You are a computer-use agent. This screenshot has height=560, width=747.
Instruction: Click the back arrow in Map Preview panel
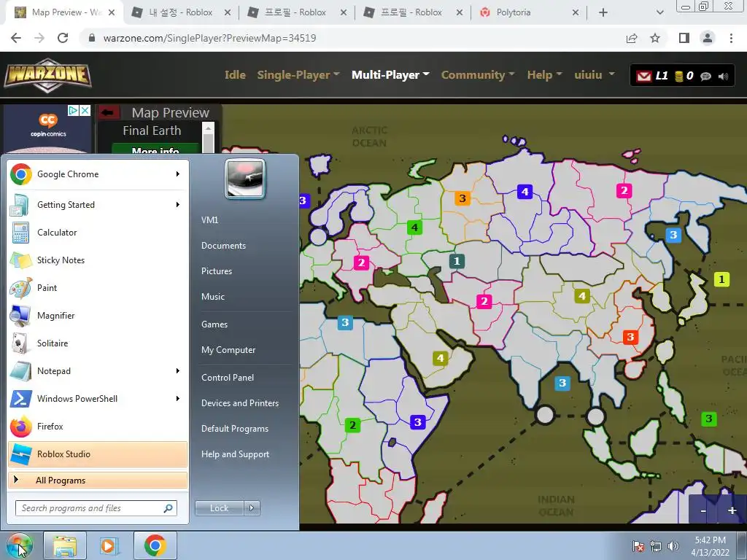[108, 112]
